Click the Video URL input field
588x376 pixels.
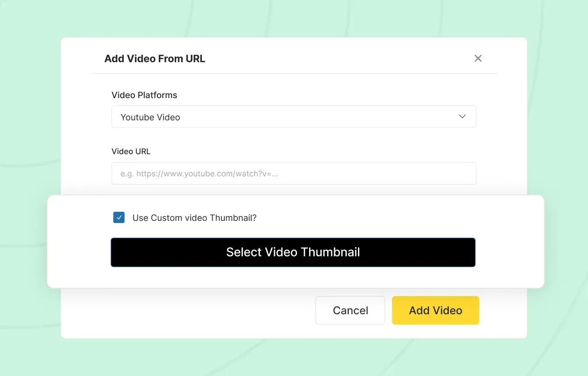pos(294,173)
